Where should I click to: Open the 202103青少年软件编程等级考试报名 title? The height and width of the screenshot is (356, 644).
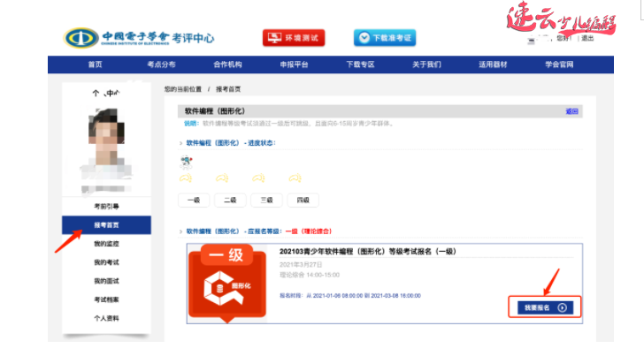[x=368, y=252]
